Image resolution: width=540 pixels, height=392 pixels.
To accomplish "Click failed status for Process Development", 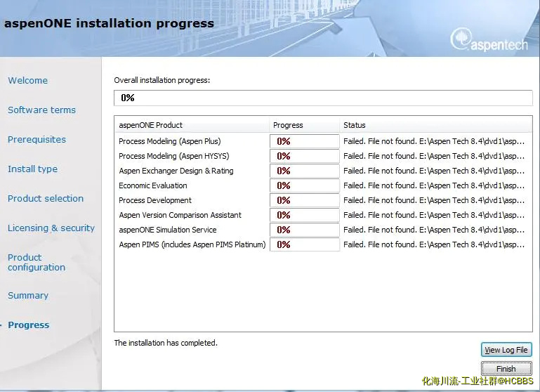I will 434,200.
